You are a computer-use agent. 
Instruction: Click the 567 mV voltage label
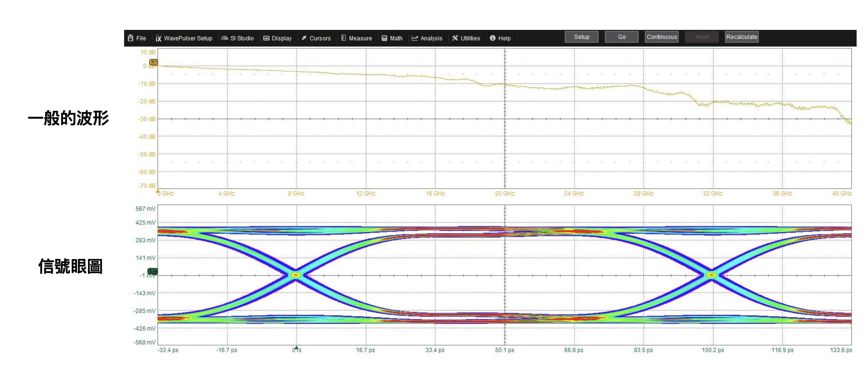pyautogui.click(x=145, y=209)
